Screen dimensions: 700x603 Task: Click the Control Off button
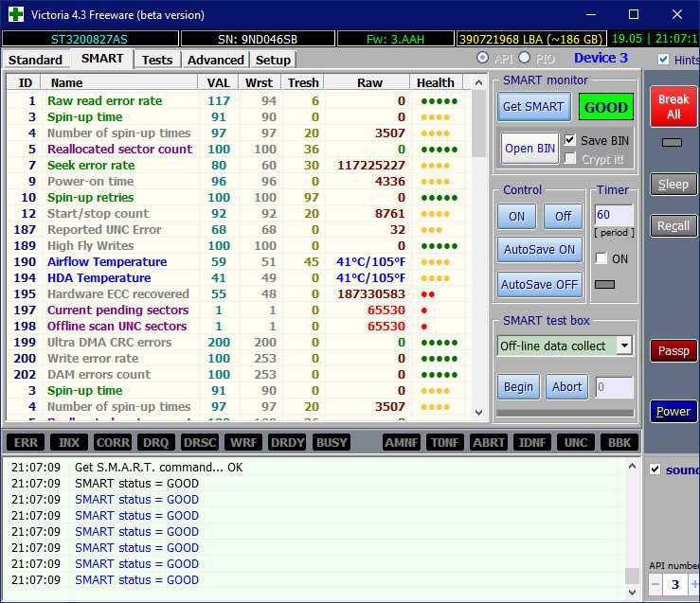pos(563,217)
